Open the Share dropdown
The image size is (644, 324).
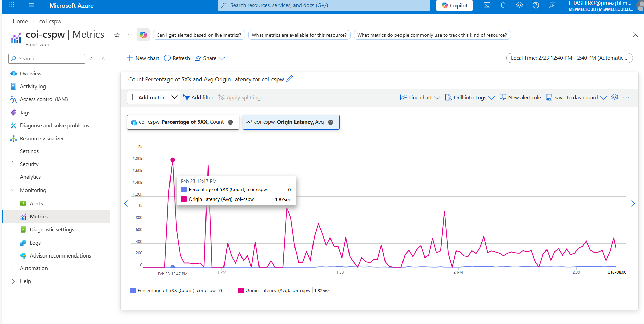(x=210, y=58)
